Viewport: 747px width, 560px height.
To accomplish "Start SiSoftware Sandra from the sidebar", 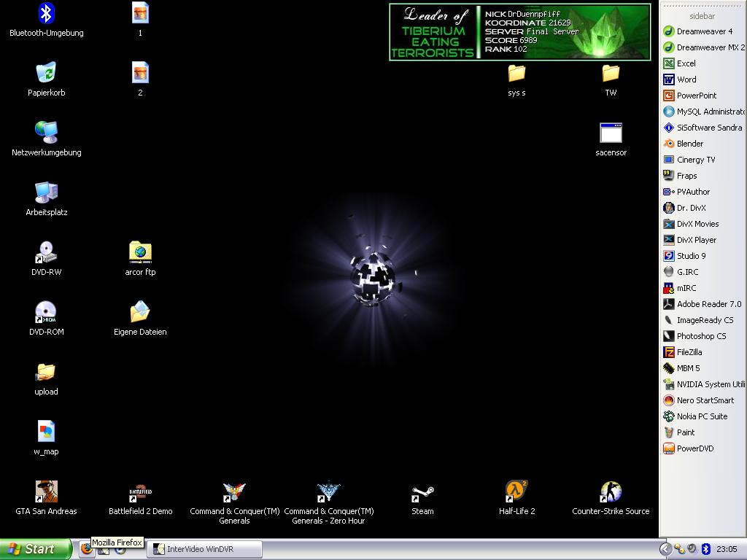I will 703,128.
